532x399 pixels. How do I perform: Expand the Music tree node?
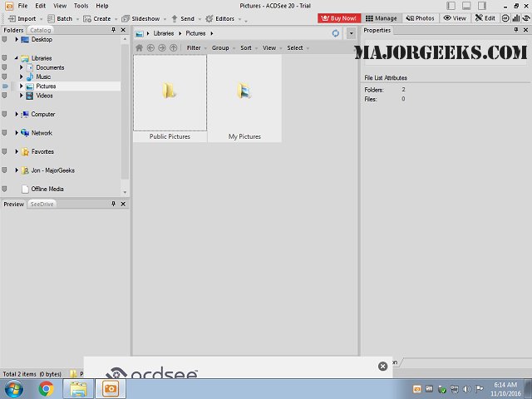coord(21,76)
